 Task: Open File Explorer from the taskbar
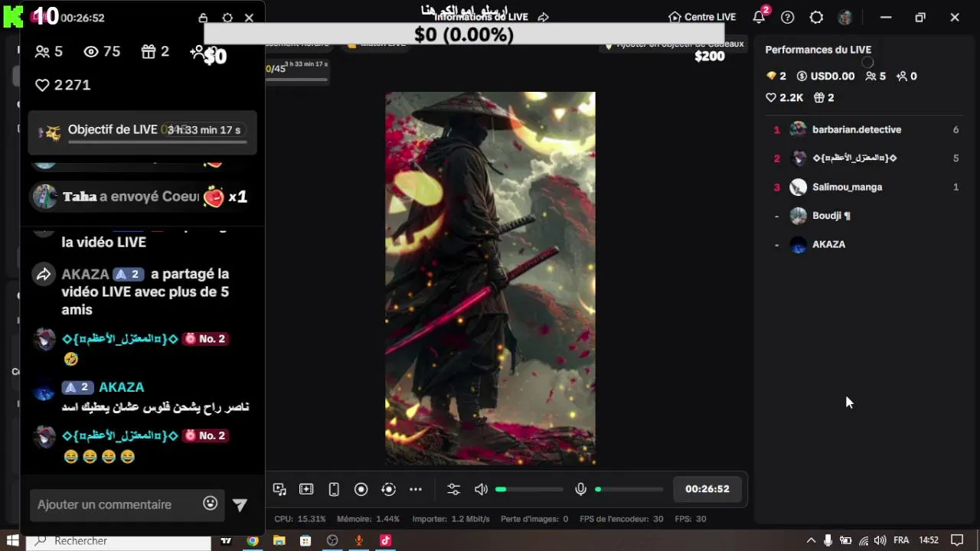pyautogui.click(x=279, y=540)
